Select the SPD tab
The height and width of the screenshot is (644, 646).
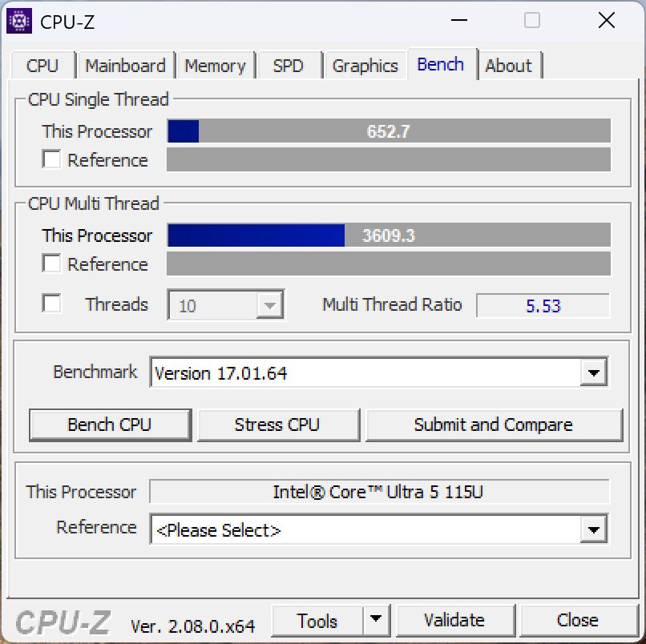click(x=289, y=66)
